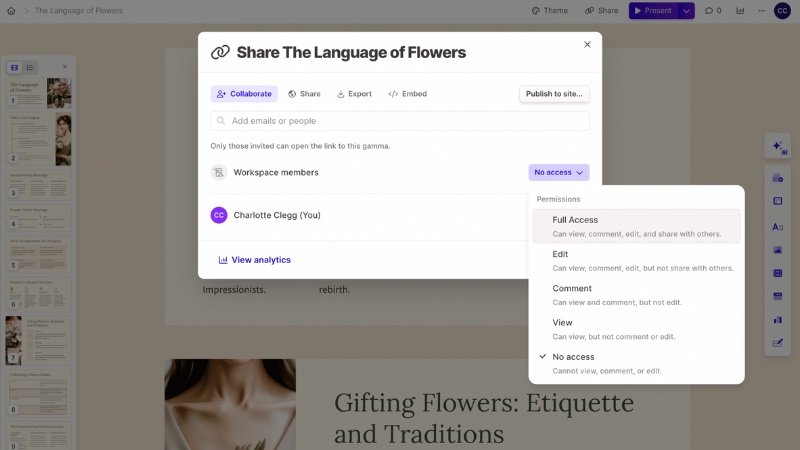Open the analytics chart icon in top bar

click(x=740, y=11)
